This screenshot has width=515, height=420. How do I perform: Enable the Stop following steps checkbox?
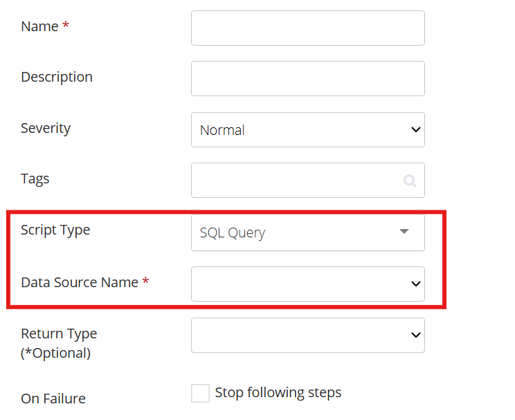click(x=200, y=393)
